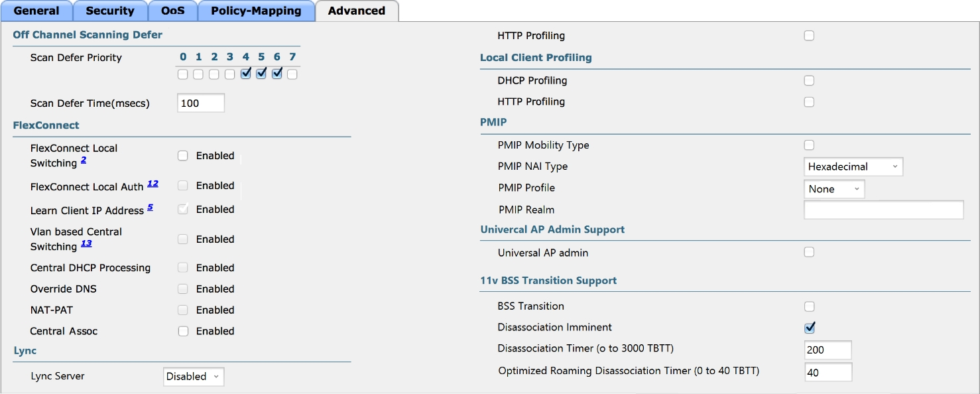This screenshot has height=394, width=980.
Task: Enable Scan Defer Priority 7
Action: [292, 74]
